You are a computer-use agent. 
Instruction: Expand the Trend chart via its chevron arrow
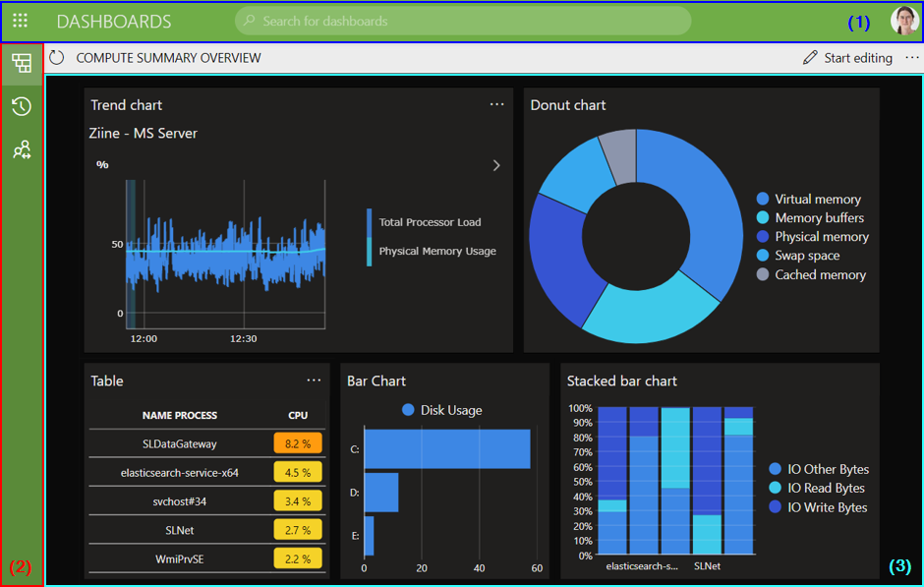coord(496,165)
